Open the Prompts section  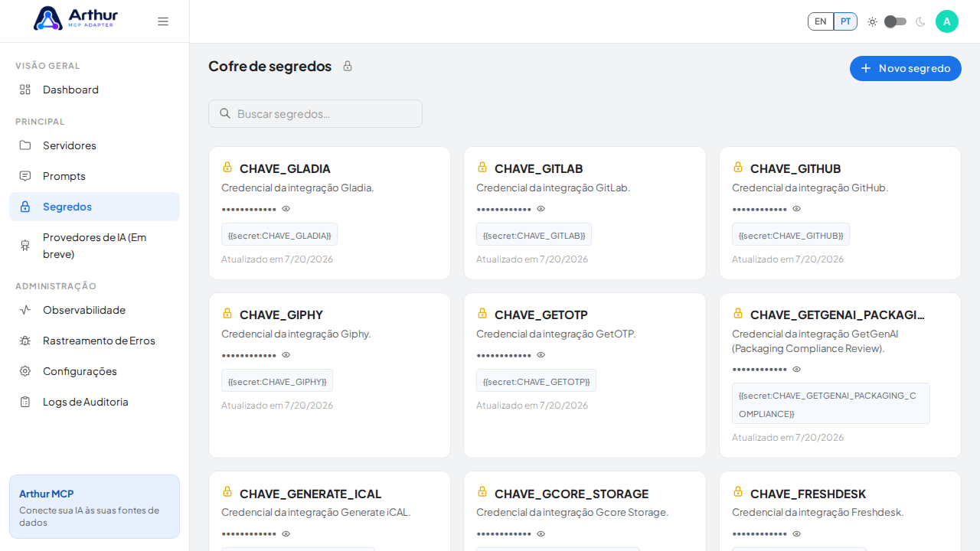(94, 176)
